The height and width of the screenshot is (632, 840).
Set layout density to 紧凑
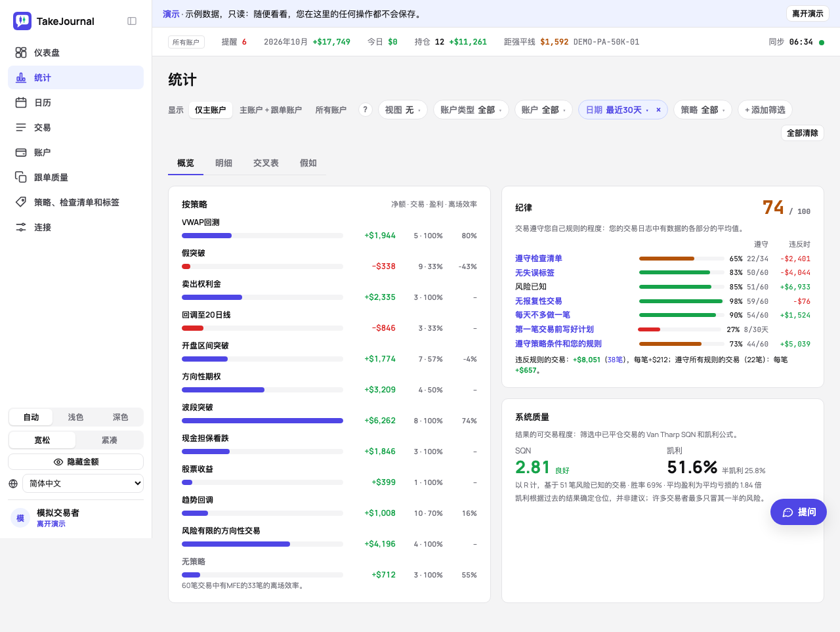(x=110, y=440)
